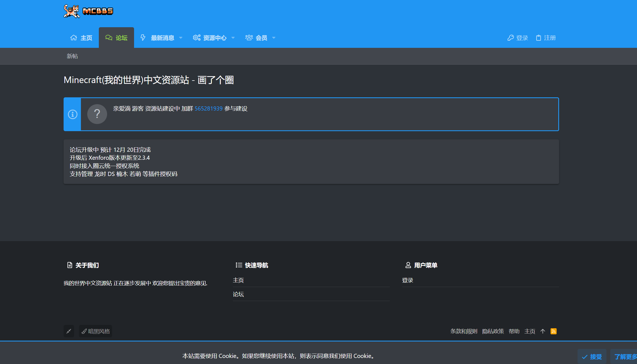Screen dimensions: 637x364
Task: Expand the 会员 dropdown arrow
Action: [274, 38]
